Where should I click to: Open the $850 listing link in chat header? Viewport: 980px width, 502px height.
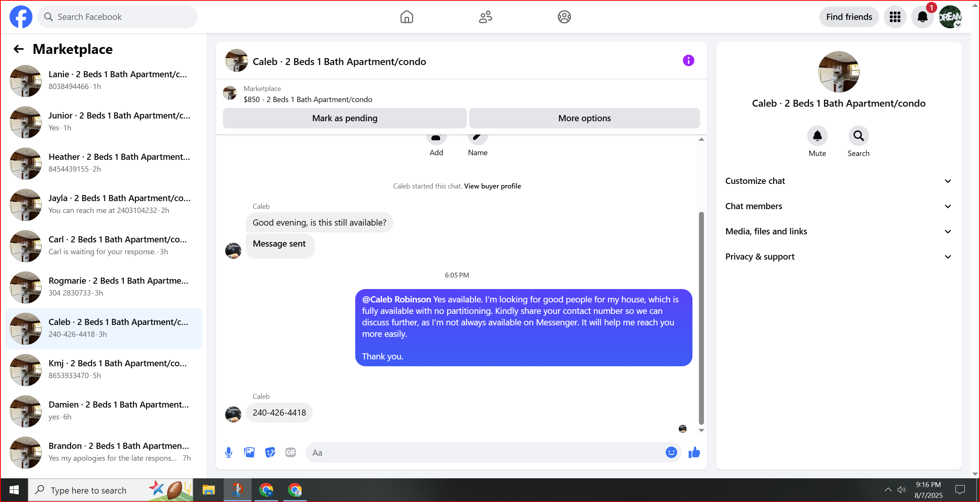[x=308, y=99]
